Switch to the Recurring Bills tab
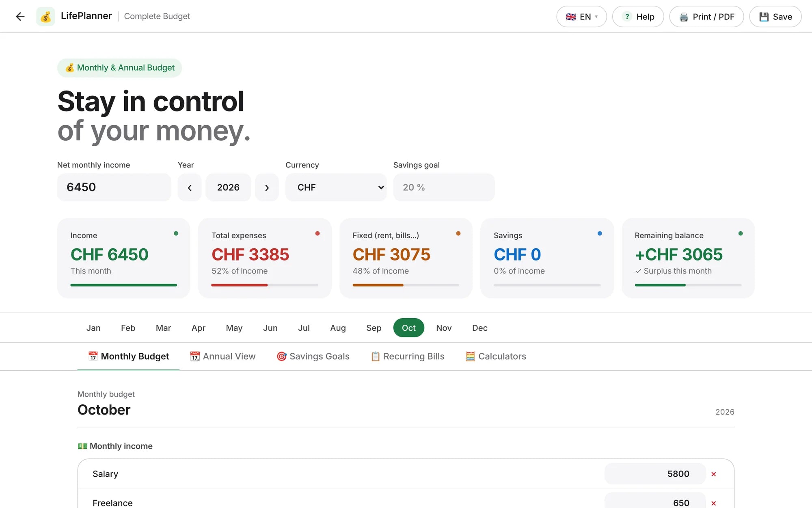This screenshot has height=508, width=812. 408,356
